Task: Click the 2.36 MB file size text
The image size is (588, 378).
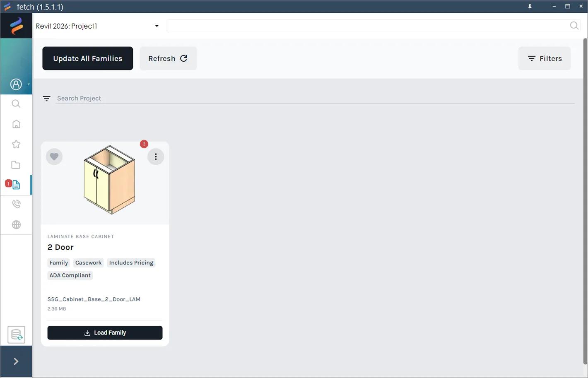Action: coord(57,309)
